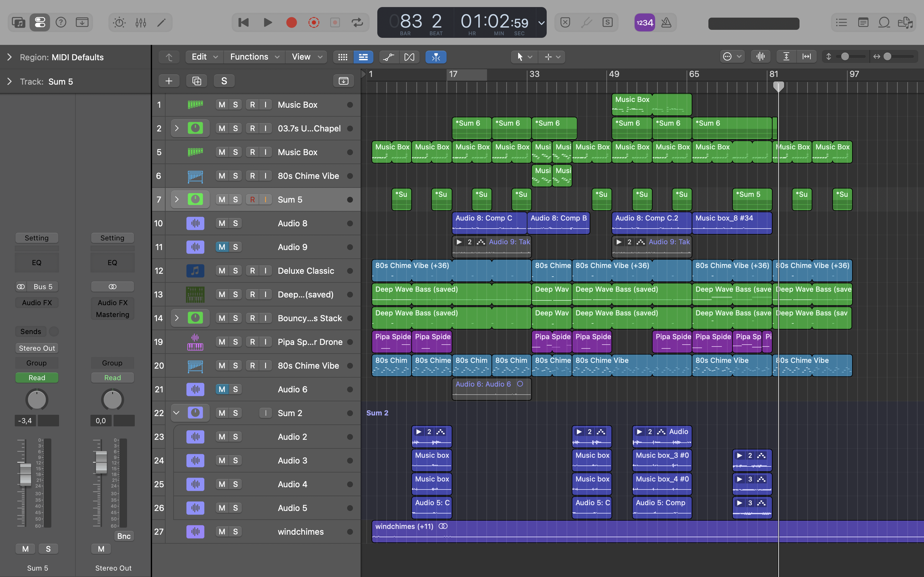Toggle the Count-in 1234 button

coord(645,23)
